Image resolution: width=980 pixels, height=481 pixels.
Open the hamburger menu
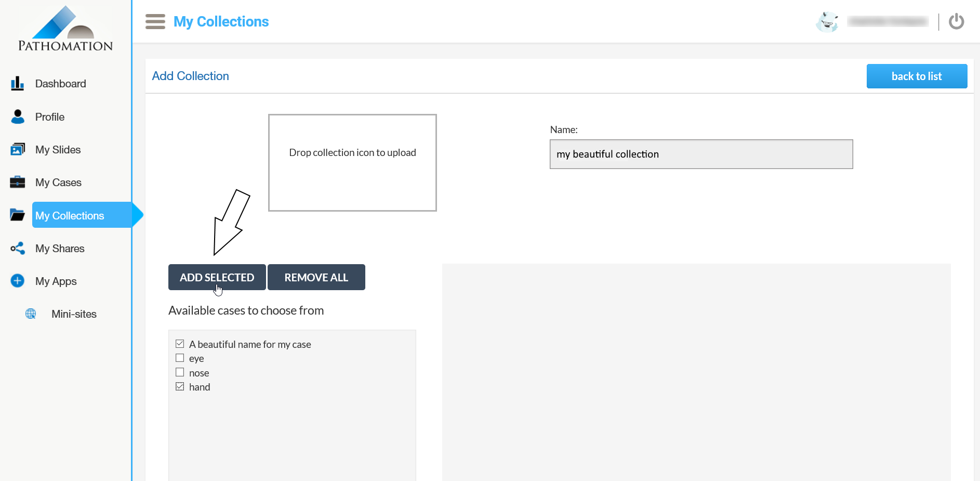tap(155, 22)
